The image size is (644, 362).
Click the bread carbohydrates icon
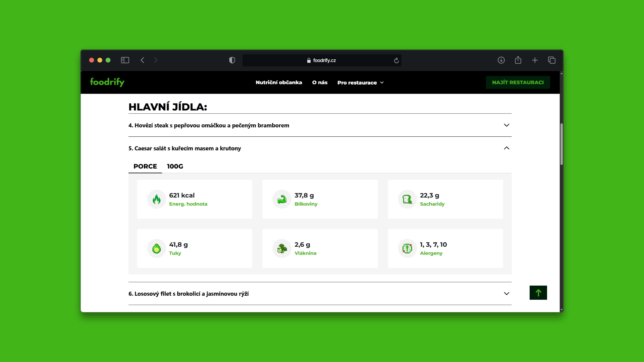(x=407, y=199)
